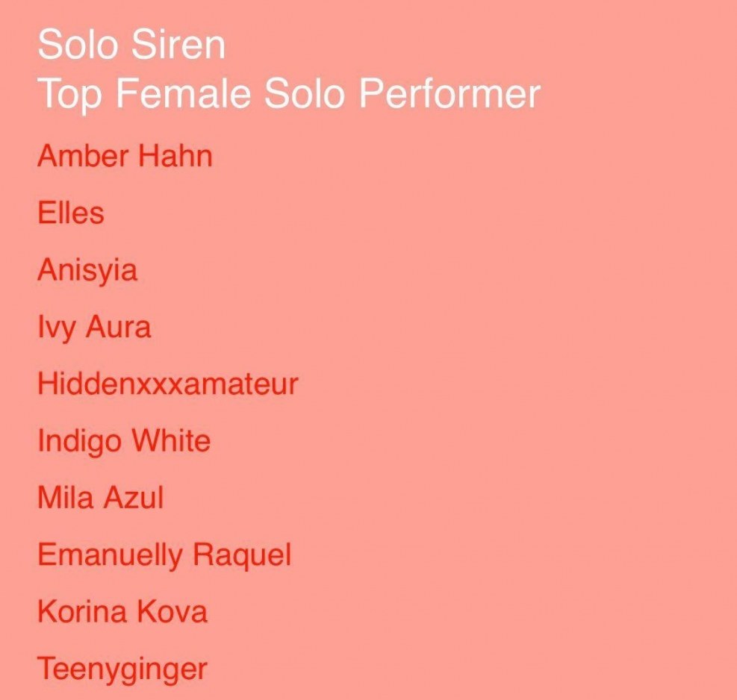Screen dimensions: 737x700
Task: Choose the first nominee, Amber Hahn
Action: pos(125,156)
